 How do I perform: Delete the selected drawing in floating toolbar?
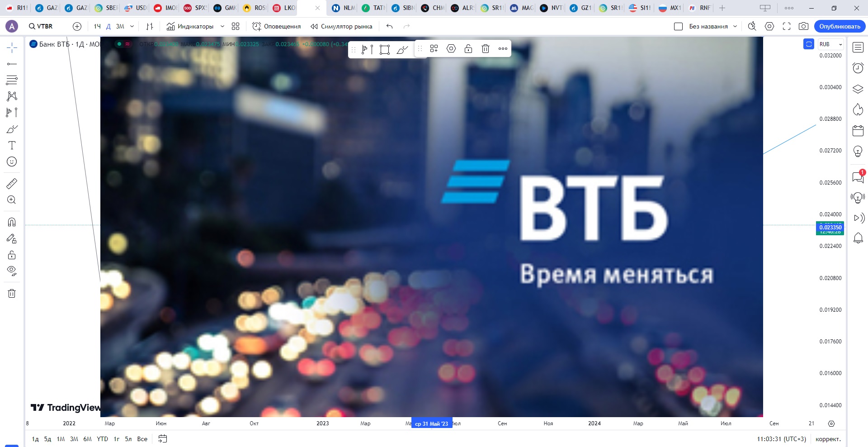point(486,48)
